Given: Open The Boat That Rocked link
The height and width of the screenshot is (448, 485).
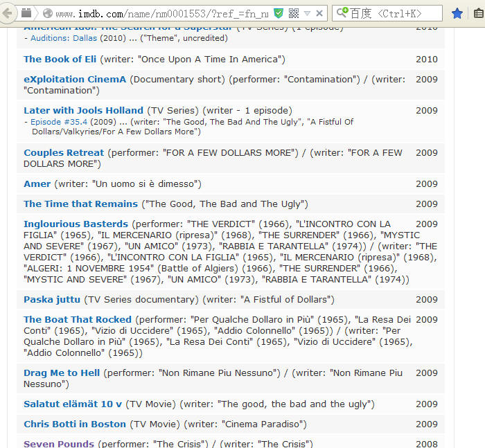Looking at the screenshot, I should [78, 319].
